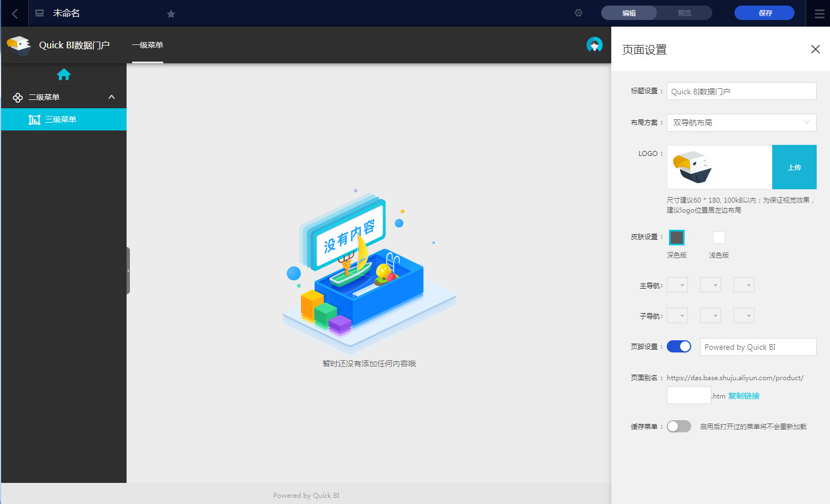The height and width of the screenshot is (504, 830).
Task: Click the 标题设置 title input field
Action: (x=741, y=91)
